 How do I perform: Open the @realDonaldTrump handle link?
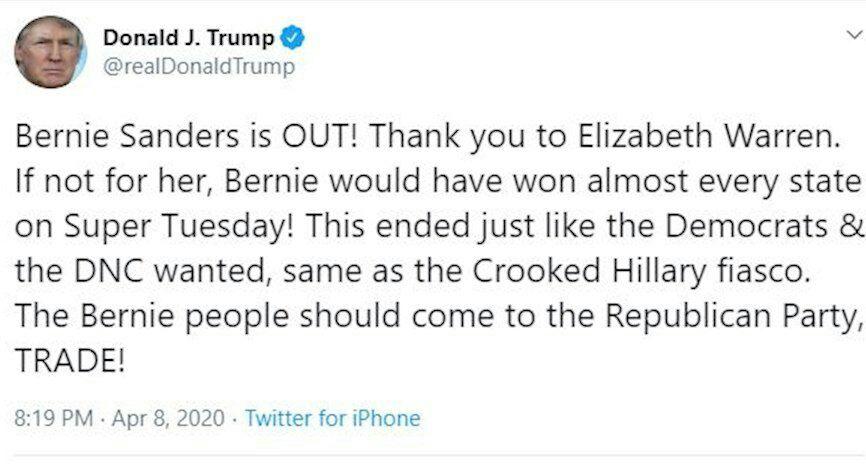click(199, 67)
